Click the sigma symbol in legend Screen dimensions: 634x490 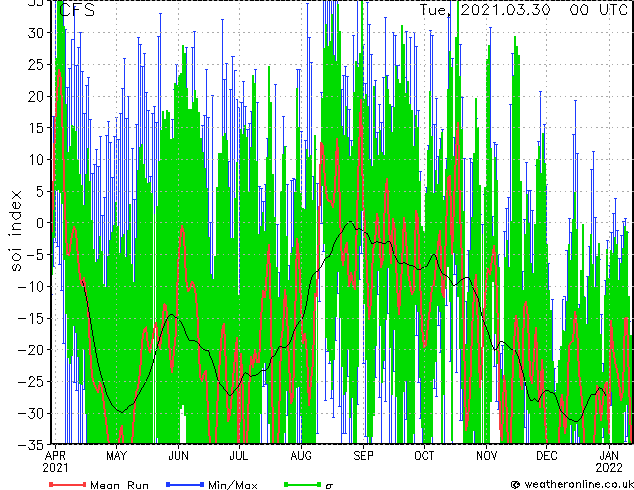point(329,486)
